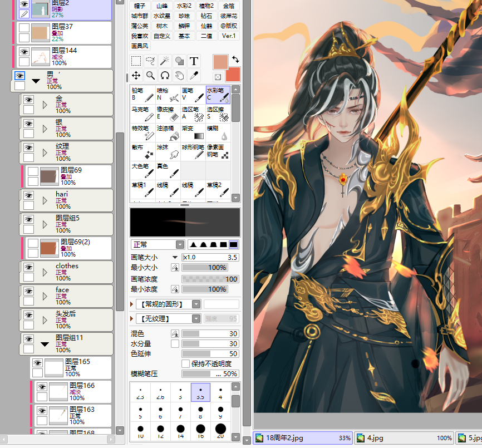Select the hand pan tool
The height and width of the screenshot is (448, 482).
pos(179,75)
